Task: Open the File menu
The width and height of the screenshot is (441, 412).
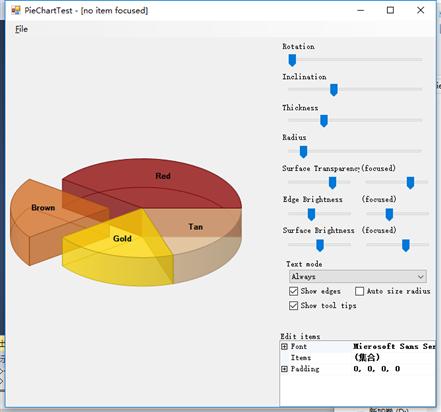Action: tap(21, 29)
